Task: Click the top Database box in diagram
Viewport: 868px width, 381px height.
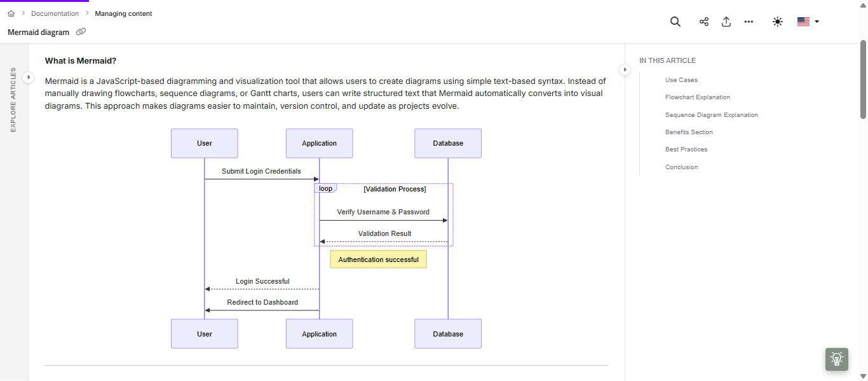Action: (x=448, y=143)
